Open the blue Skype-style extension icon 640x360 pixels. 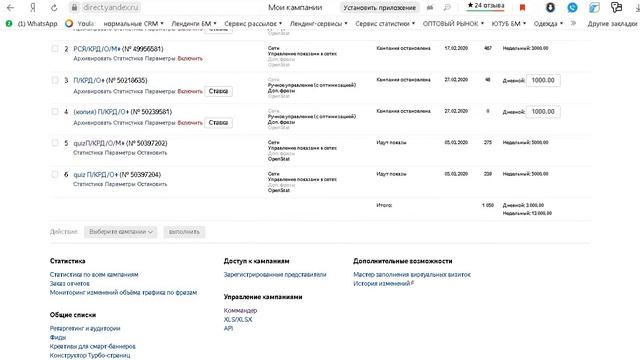[x=572, y=7]
